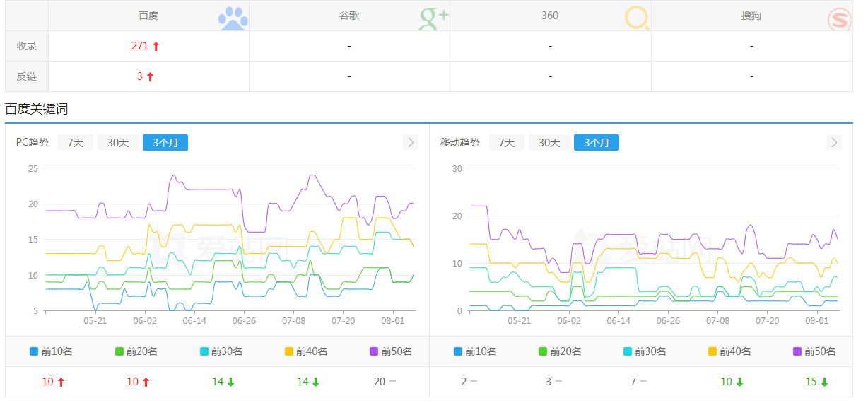Open Baidu indexed count 271
The width and height of the screenshot is (868, 403).
click(x=140, y=46)
